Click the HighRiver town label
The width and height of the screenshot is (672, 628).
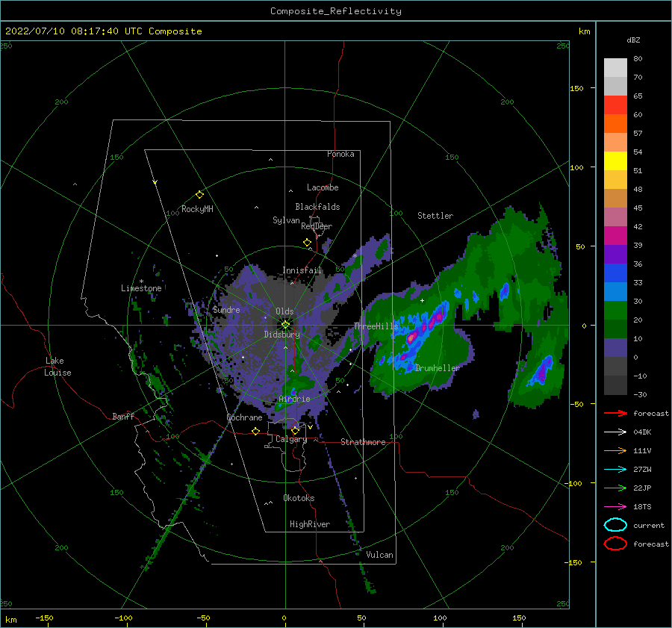coord(310,524)
